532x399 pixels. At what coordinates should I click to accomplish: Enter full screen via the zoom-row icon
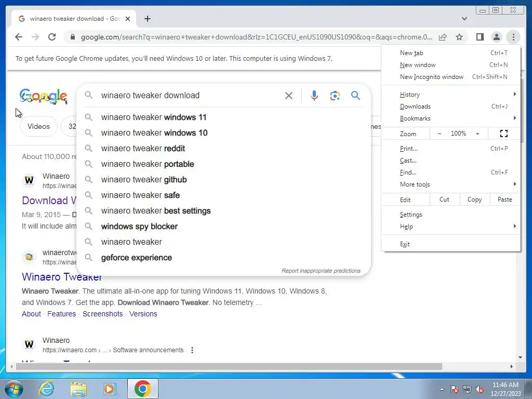[x=504, y=134]
